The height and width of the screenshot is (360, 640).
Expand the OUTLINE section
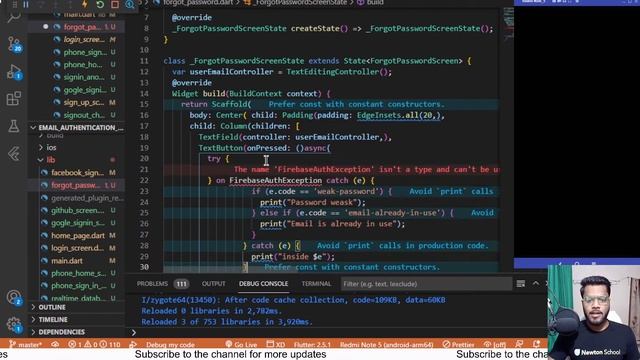click(77, 307)
